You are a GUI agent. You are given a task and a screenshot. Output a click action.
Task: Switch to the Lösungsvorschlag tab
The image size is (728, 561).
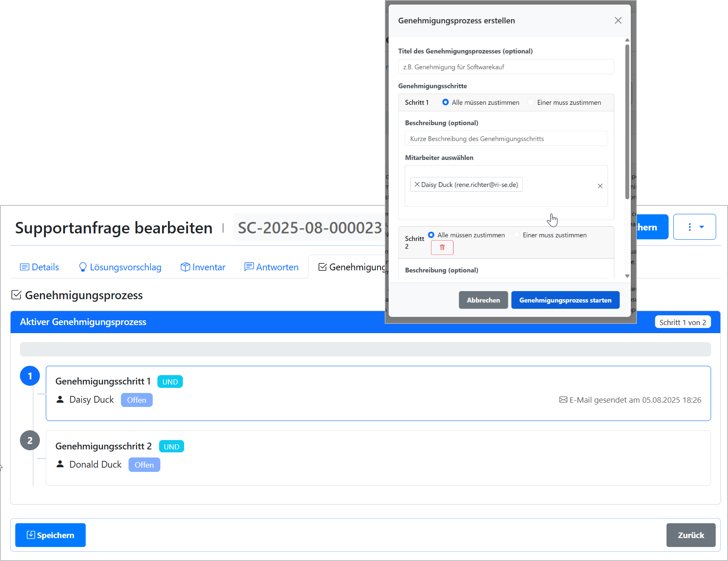[x=120, y=267]
